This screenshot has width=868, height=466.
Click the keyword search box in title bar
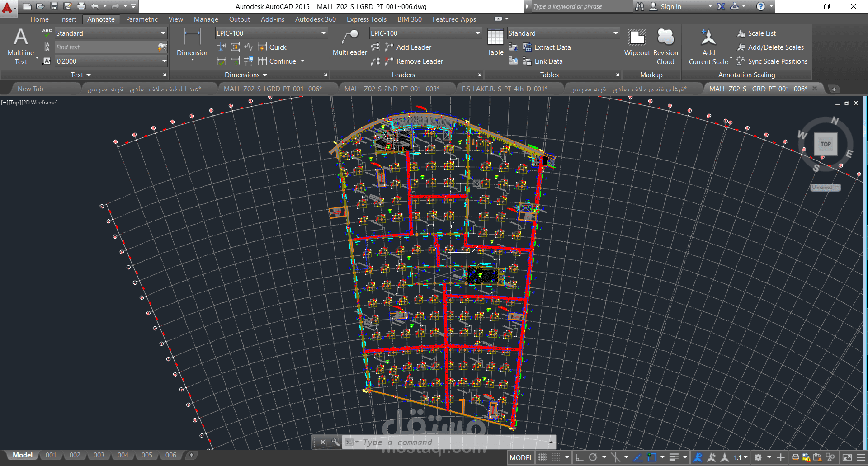coord(582,6)
